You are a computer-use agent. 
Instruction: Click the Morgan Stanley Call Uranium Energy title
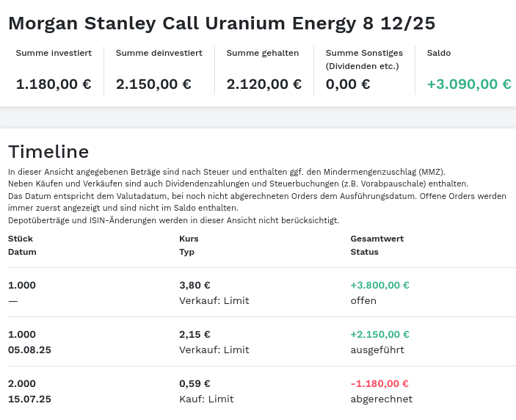[222, 23]
